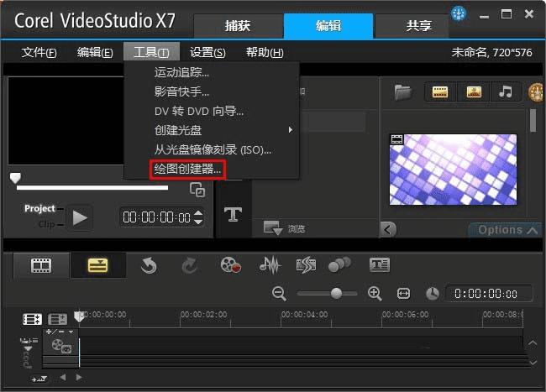Open Auto Music icon
This screenshot has height=392, width=546.
coord(306,265)
